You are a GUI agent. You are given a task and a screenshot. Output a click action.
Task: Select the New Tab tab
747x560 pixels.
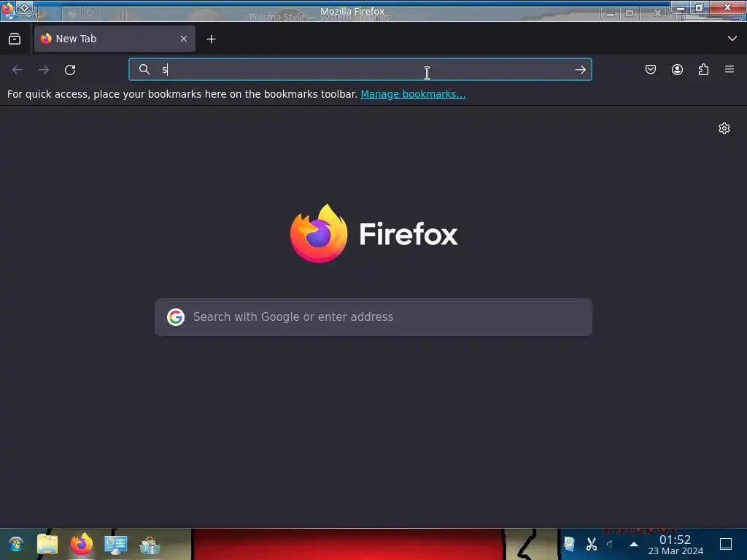(x=115, y=39)
